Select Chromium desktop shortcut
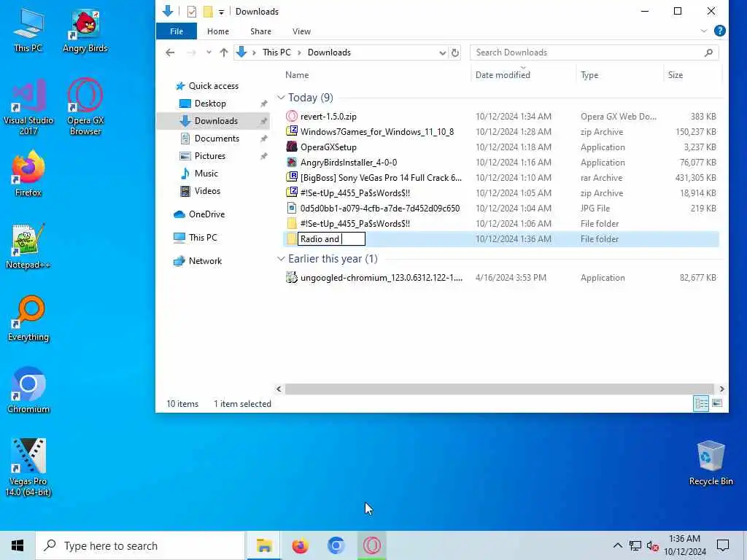 tap(28, 390)
